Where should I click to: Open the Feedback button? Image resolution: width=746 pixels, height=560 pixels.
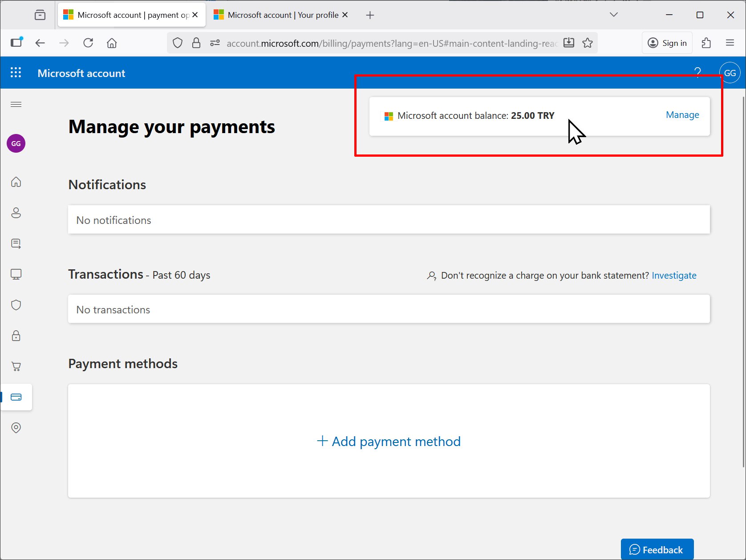pos(657,549)
